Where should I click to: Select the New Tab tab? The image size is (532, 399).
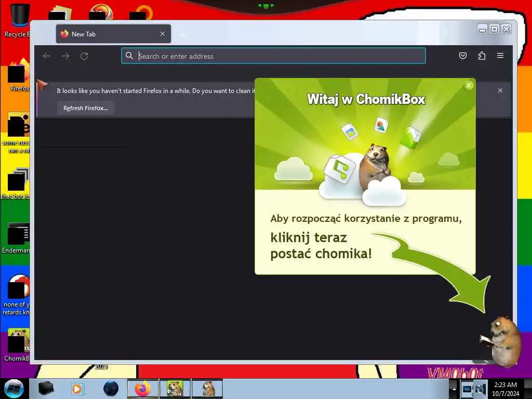pos(113,34)
